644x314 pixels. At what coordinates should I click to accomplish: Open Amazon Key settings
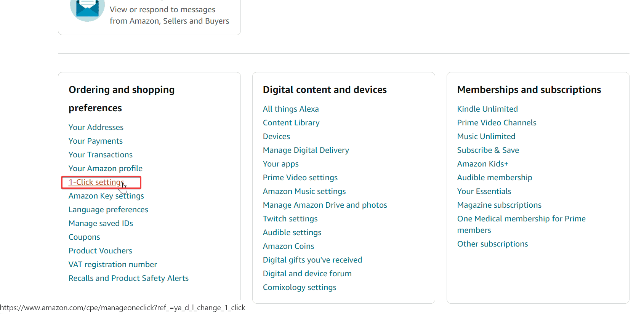tap(106, 196)
